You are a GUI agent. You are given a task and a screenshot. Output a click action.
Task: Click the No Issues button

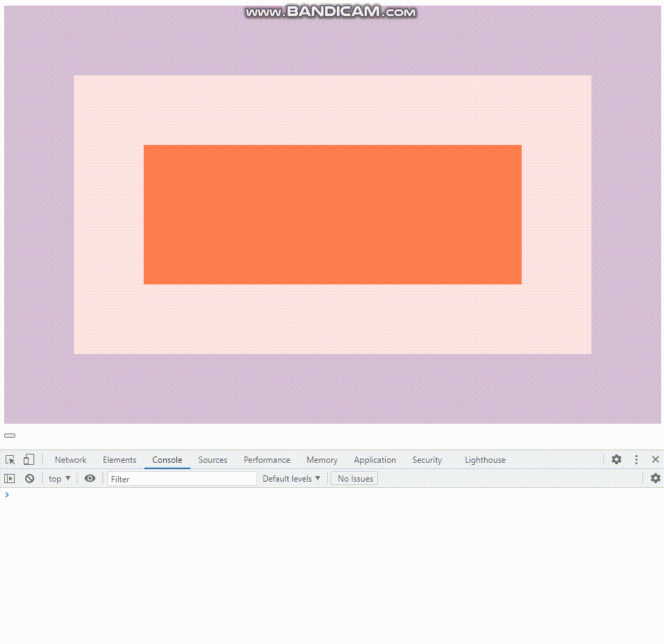click(354, 478)
